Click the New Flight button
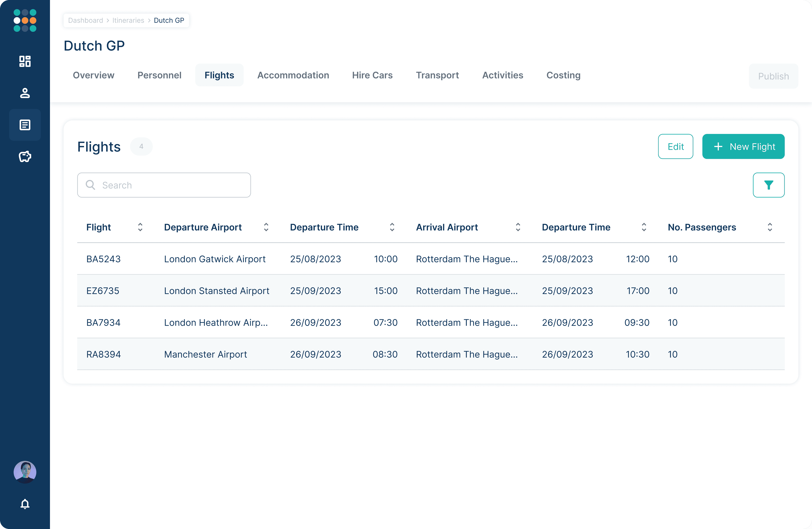812x529 pixels. coord(743,147)
